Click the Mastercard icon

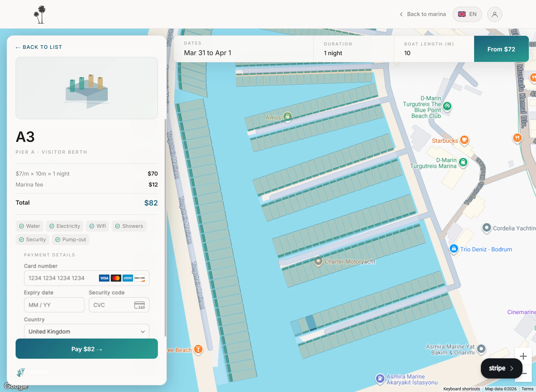pos(116,278)
